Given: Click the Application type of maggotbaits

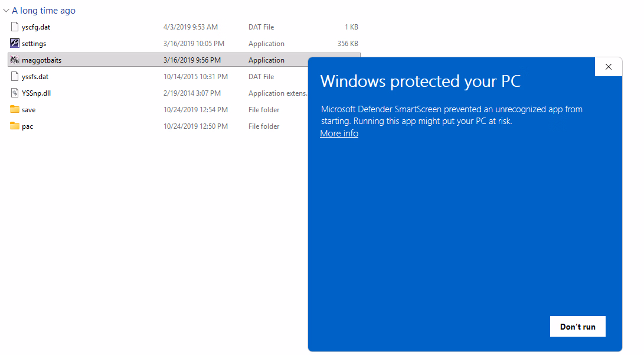Looking at the screenshot, I should click(x=266, y=60).
